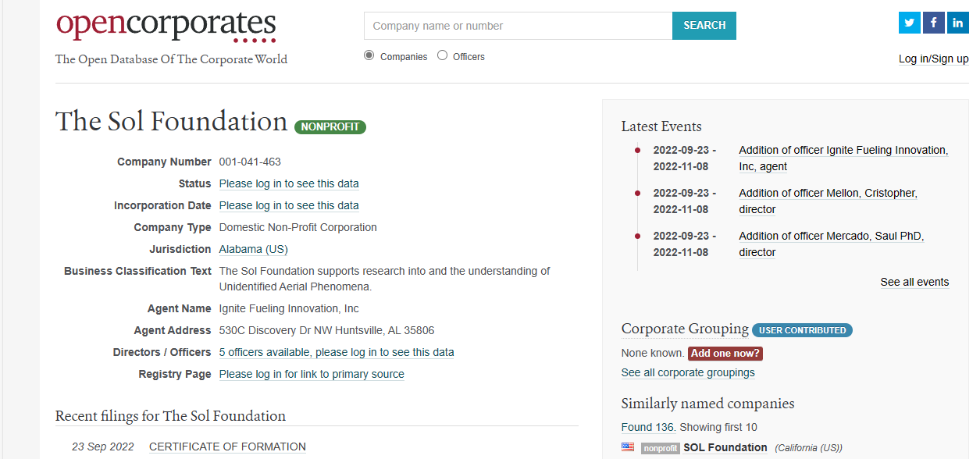The image size is (980, 459).
Task: Click the Incorporation Date log in link
Action: 289,205
